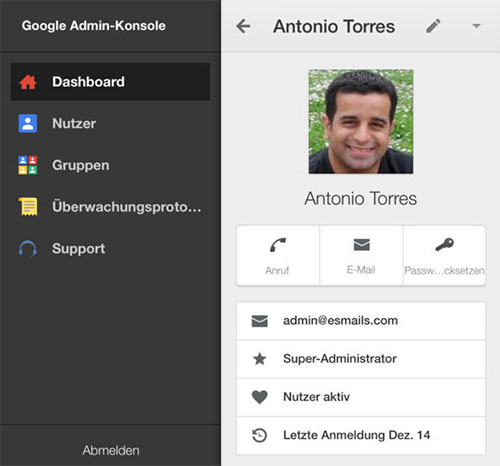Click the Abmelden link
This screenshot has width=500, height=466.
pos(111,450)
